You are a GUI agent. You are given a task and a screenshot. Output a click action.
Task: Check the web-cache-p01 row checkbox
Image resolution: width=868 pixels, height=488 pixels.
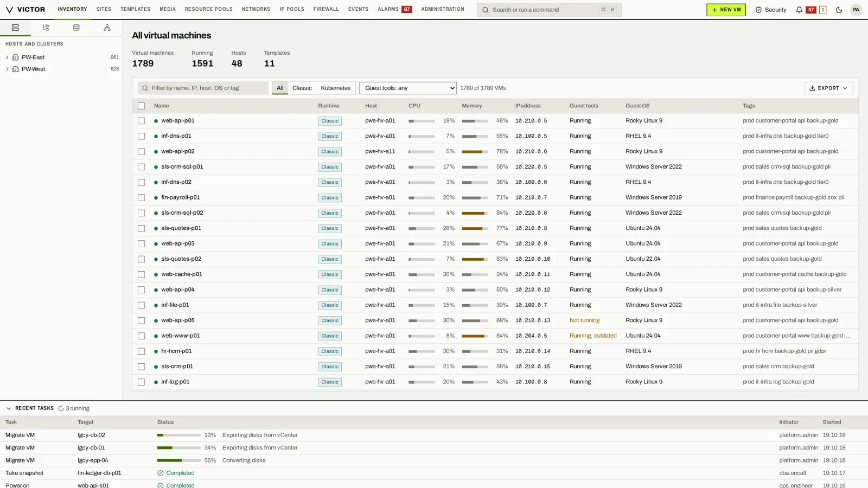pos(142,274)
